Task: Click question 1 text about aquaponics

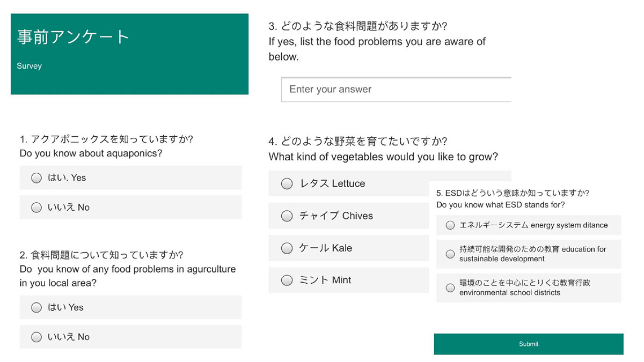Action: point(106,146)
